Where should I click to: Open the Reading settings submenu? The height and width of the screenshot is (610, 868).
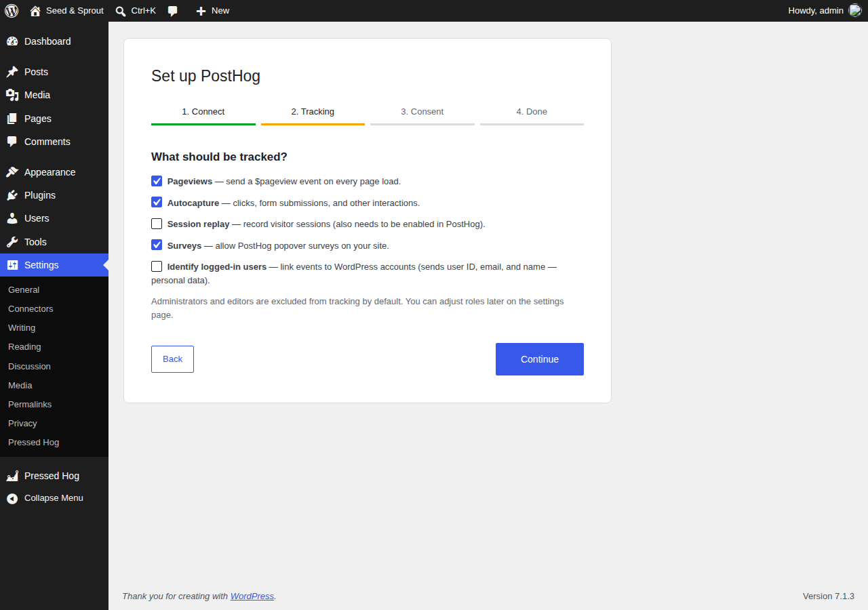24,346
